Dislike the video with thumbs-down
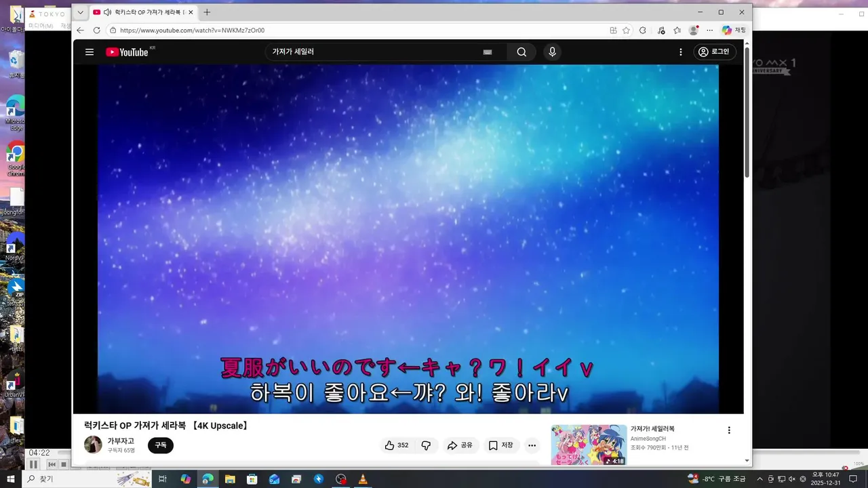This screenshot has width=868, height=488. pyautogui.click(x=426, y=445)
